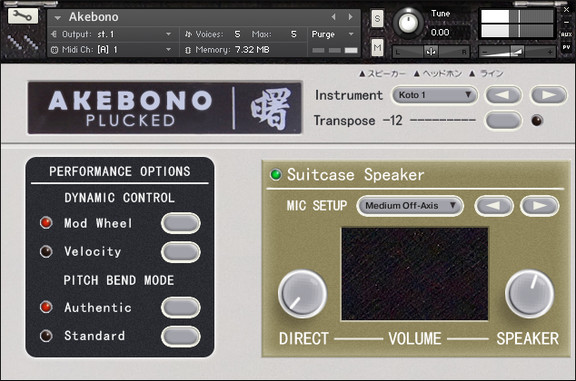
Task: Expand the Purge dropdown menu
Action: 333,34
